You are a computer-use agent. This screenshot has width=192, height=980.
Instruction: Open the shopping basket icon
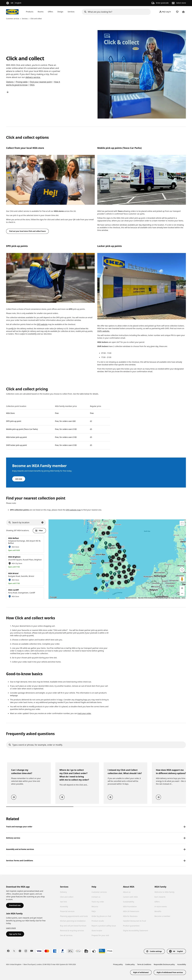tap(183, 12)
